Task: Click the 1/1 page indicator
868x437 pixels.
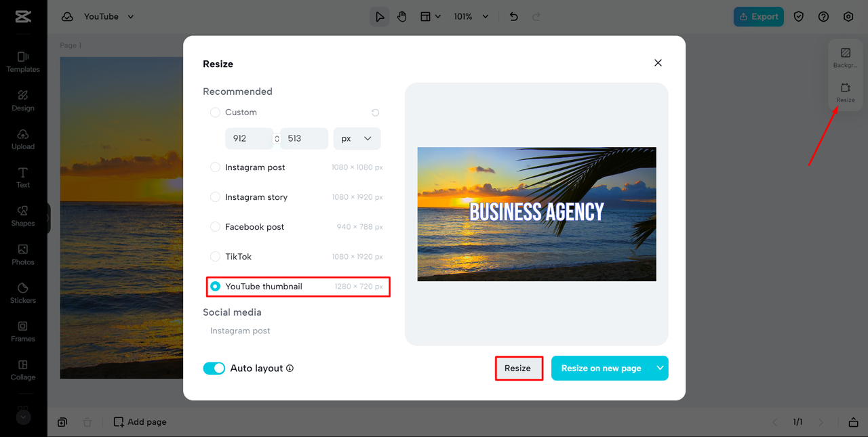Action: tap(798, 422)
